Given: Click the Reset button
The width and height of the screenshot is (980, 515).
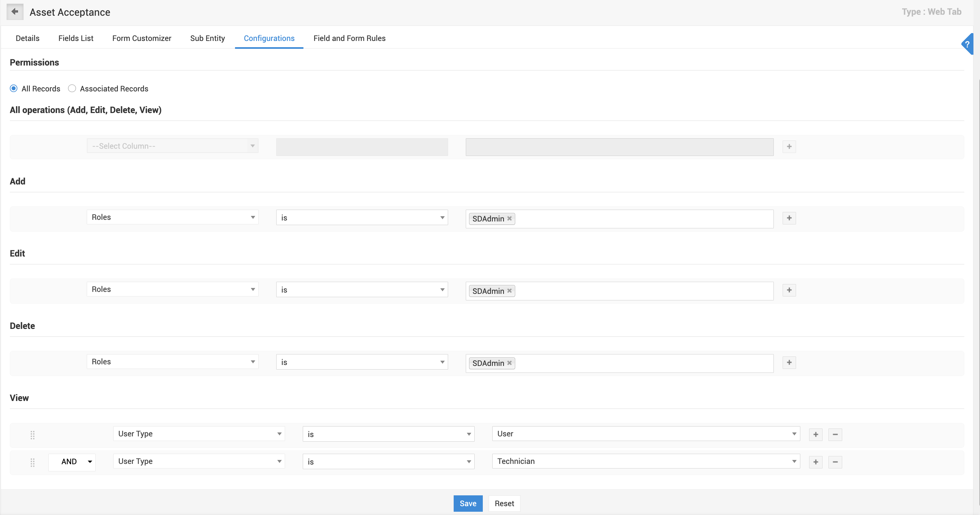Looking at the screenshot, I should (504, 504).
